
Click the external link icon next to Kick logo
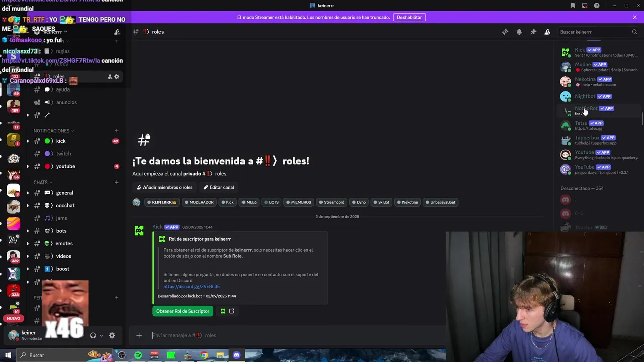[232, 311]
